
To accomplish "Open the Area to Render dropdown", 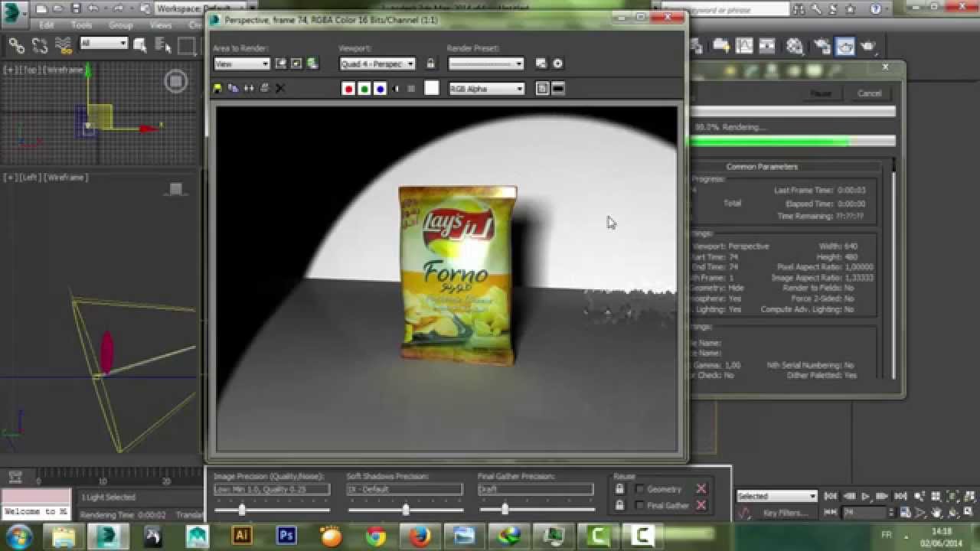I will [242, 64].
